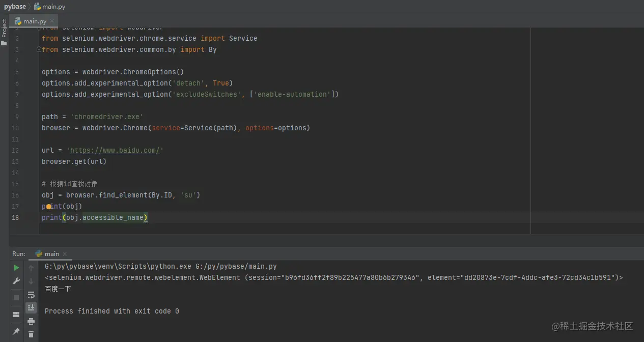The width and height of the screenshot is (644, 342).
Task: Toggle soft-wrap in Run console
Action: (x=31, y=295)
